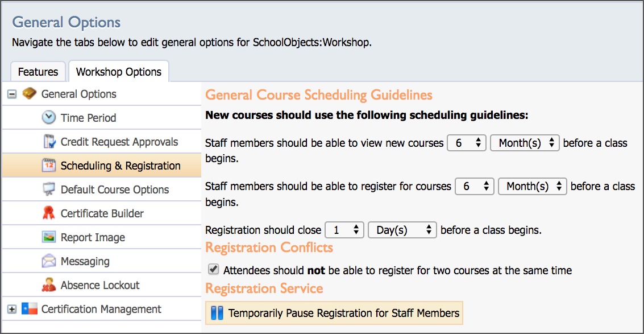Viewport: 644px width, 334px height.
Task: Uncheck attendees should not register simultaneously checkbox
Action: coord(213,270)
